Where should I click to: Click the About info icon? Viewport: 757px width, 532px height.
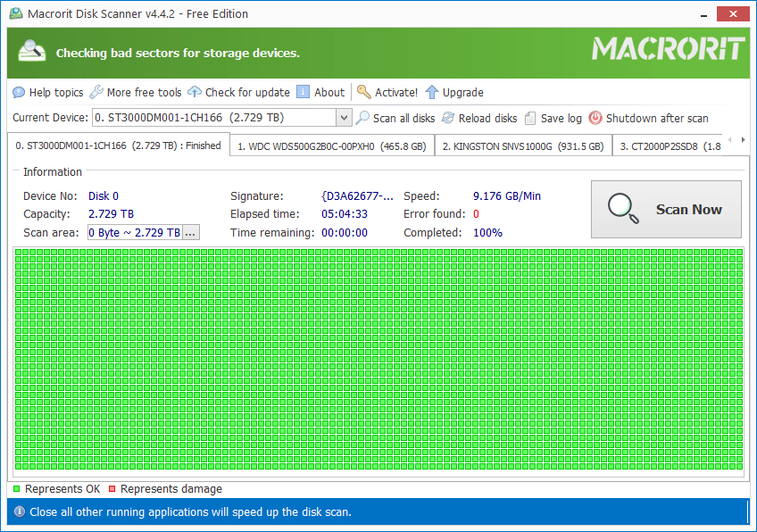(x=303, y=92)
